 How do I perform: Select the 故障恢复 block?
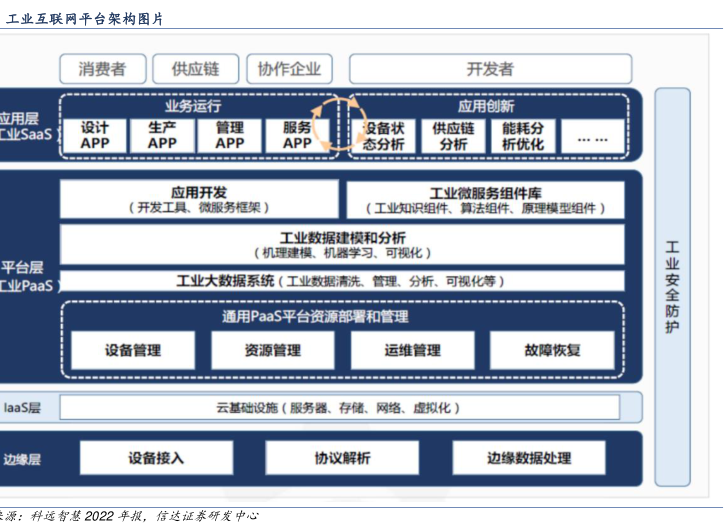coord(552,351)
